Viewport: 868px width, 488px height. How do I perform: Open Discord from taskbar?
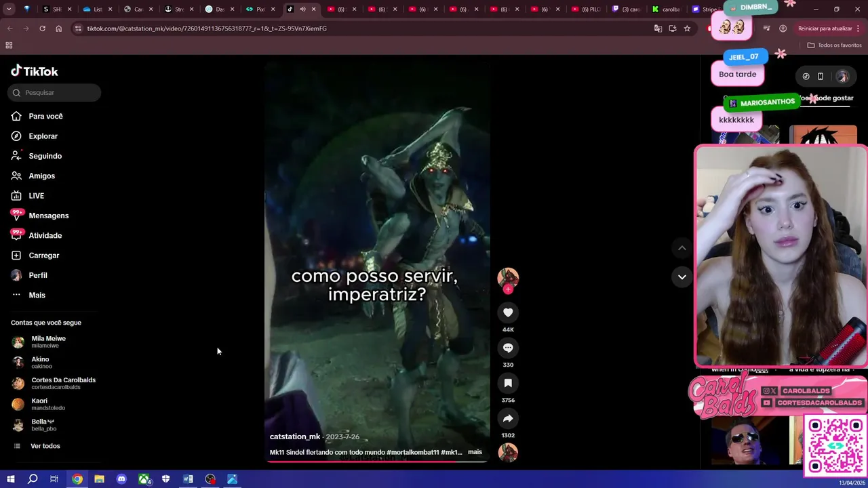121,479
